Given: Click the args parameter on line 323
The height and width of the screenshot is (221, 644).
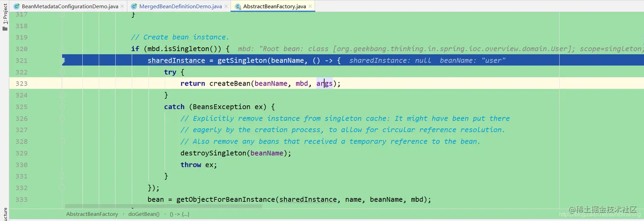Looking at the screenshot, I should tap(324, 83).
